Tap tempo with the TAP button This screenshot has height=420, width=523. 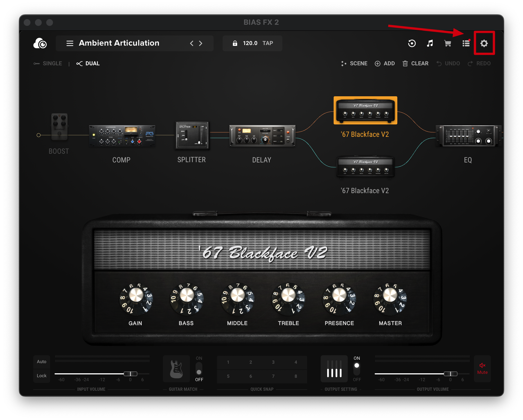coord(268,43)
